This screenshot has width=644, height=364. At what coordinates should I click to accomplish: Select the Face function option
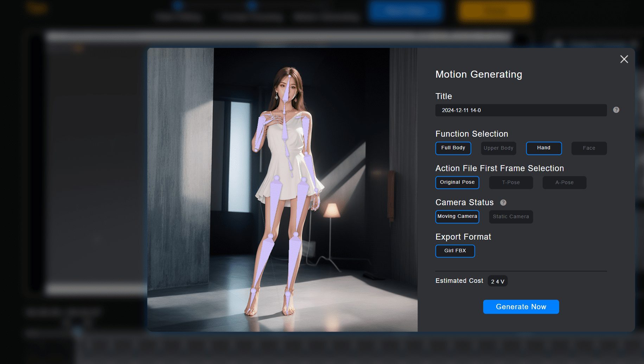click(589, 148)
